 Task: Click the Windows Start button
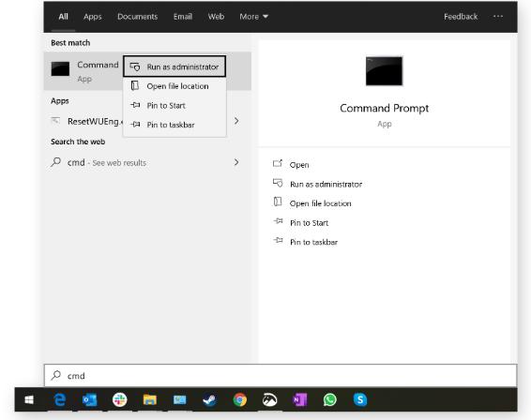[x=29, y=400]
